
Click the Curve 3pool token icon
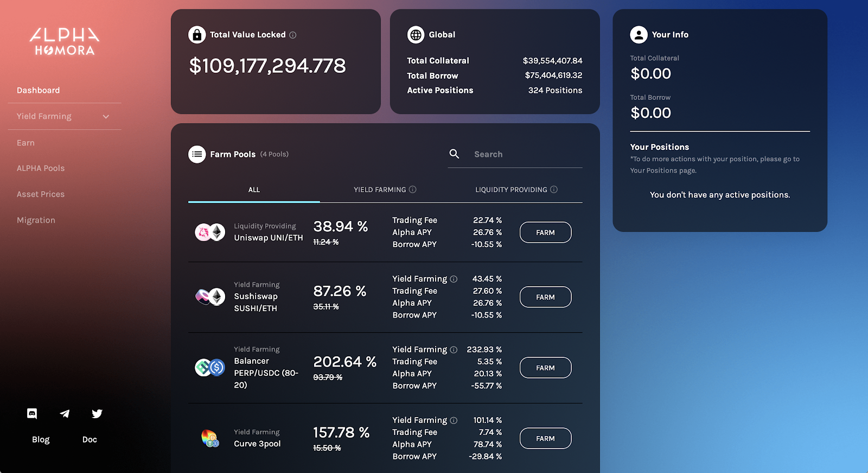click(x=210, y=438)
